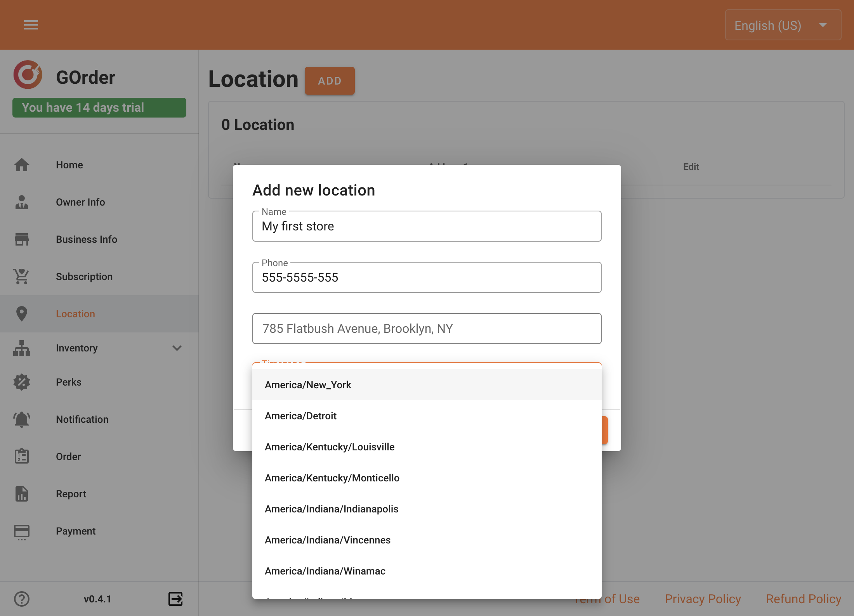Click the Inventory hierarchy icon

(x=22, y=348)
